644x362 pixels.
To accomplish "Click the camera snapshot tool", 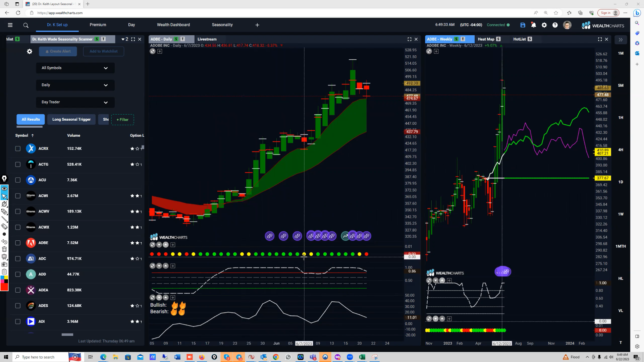I will pos(4,264).
